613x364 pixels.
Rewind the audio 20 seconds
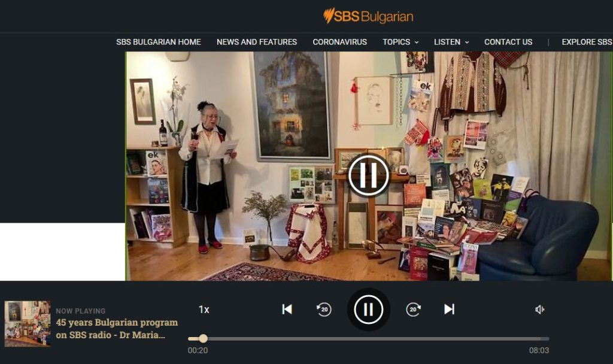tap(324, 310)
